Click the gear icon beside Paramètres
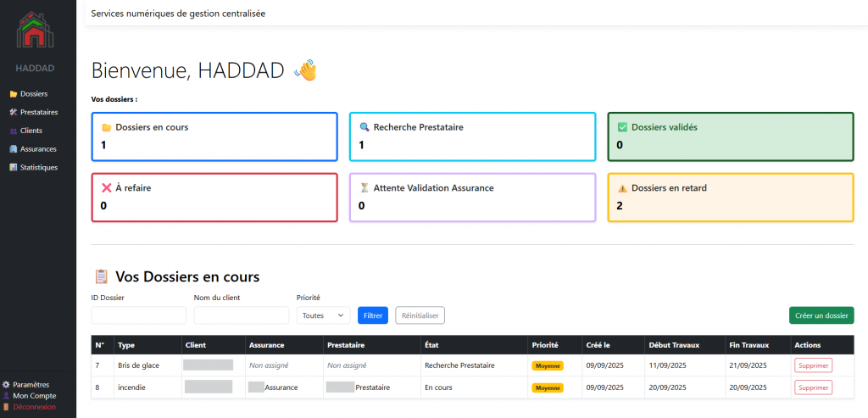This screenshot has width=868, height=418. (7, 385)
